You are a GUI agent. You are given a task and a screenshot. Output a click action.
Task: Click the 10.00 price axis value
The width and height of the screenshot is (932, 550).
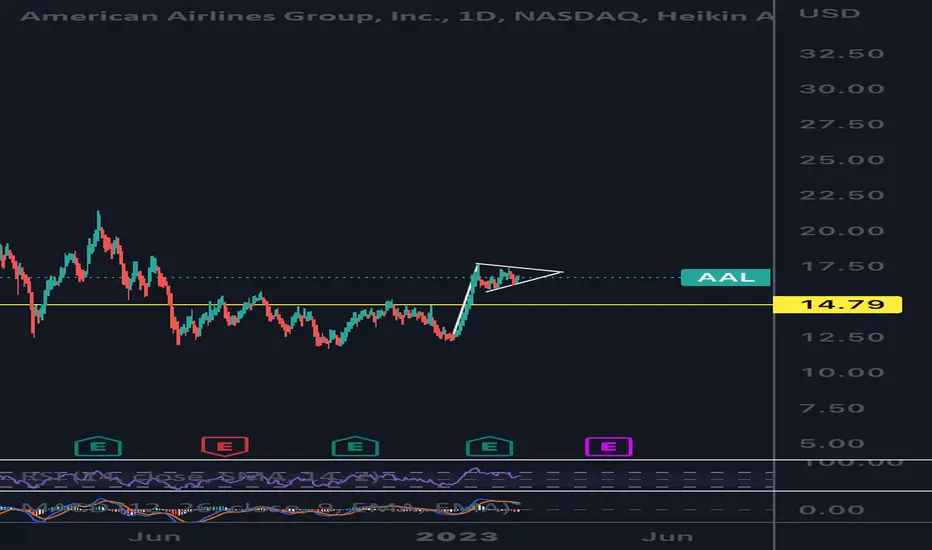click(842, 373)
